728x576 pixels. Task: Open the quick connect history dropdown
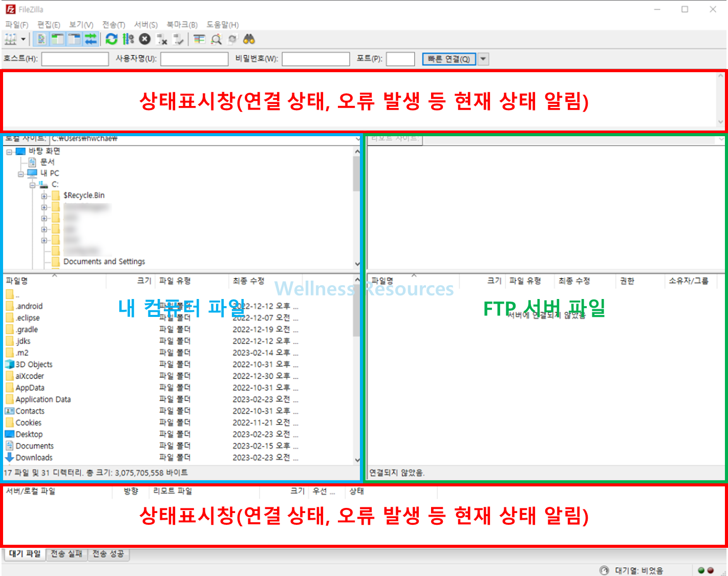coord(483,59)
